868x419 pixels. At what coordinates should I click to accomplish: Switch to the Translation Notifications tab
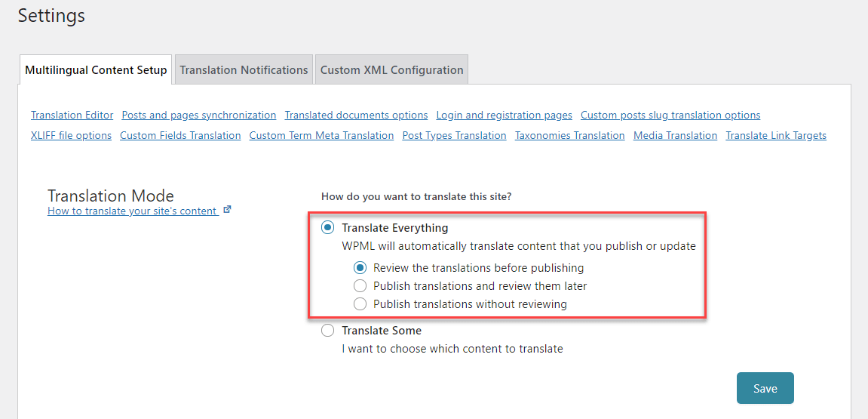244,70
